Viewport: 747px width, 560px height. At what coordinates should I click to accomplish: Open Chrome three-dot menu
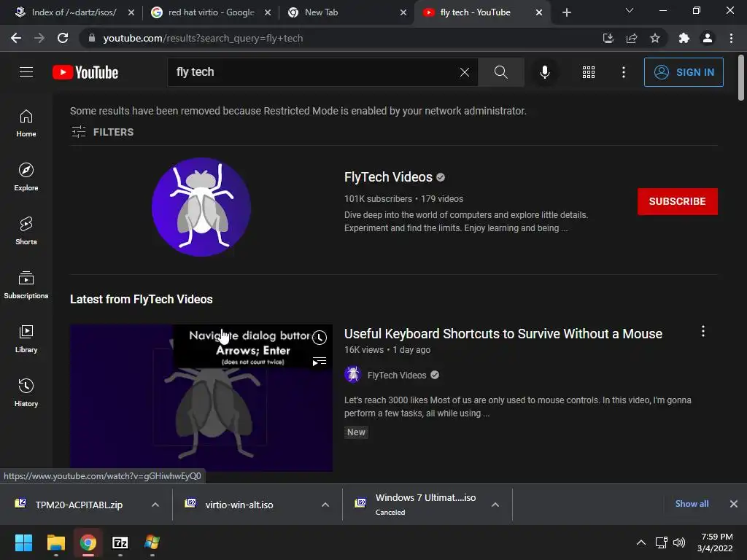[x=731, y=38]
